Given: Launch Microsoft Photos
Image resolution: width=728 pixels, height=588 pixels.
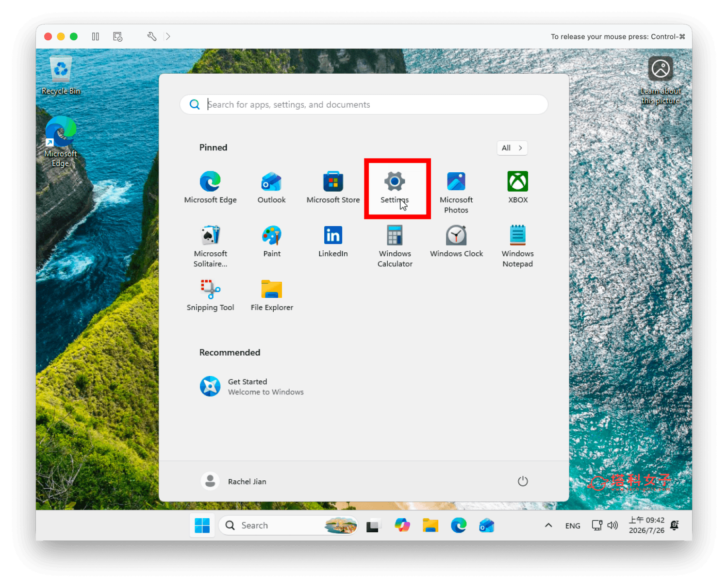Looking at the screenshot, I should pos(456,192).
